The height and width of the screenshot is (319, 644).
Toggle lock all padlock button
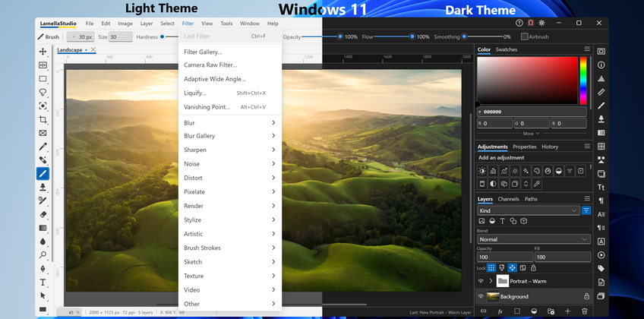pos(533,267)
